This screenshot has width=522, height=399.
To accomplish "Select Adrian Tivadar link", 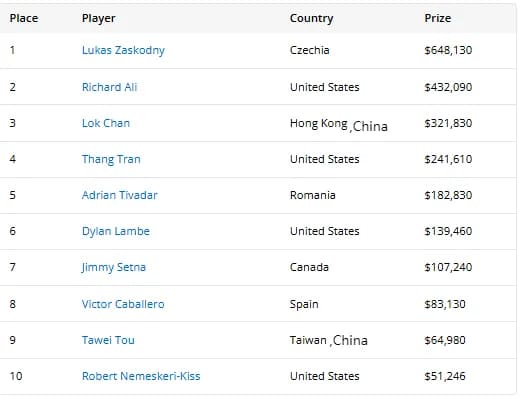I will tap(119, 195).
